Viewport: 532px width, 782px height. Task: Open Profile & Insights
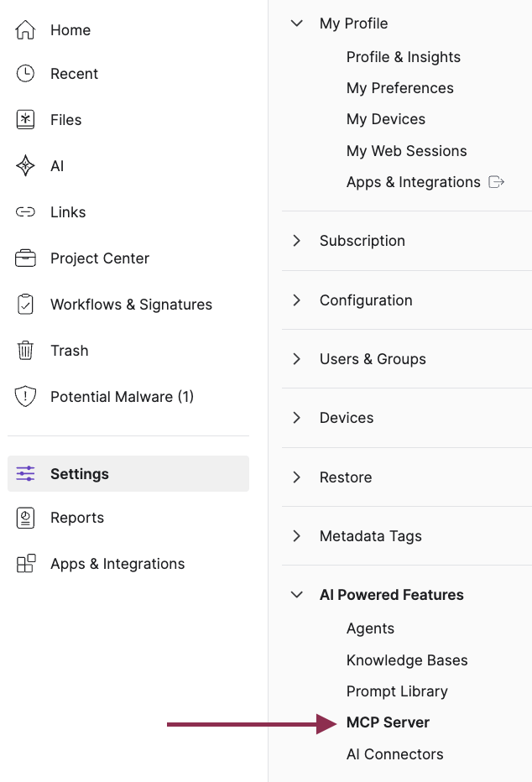pos(404,57)
